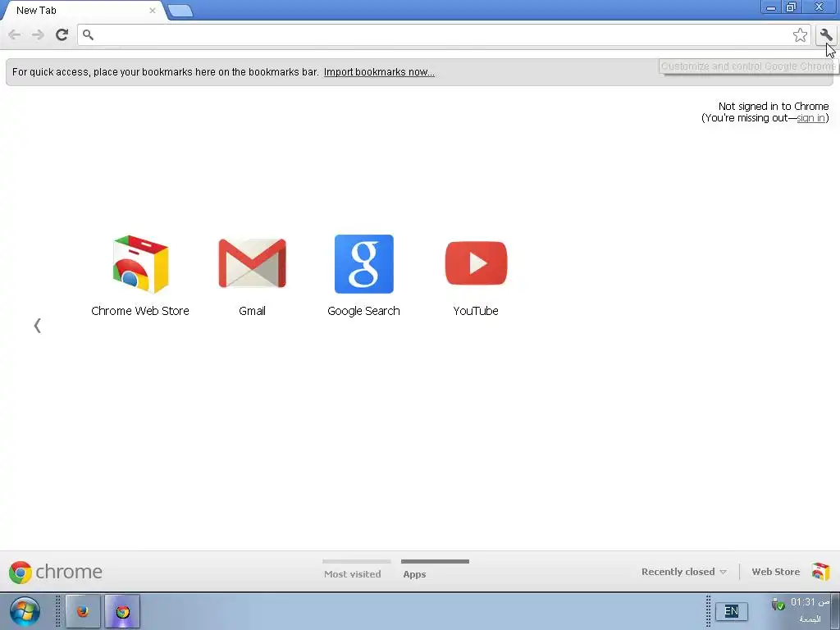Open a new tab with the small tab button

(x=180, y=11)
